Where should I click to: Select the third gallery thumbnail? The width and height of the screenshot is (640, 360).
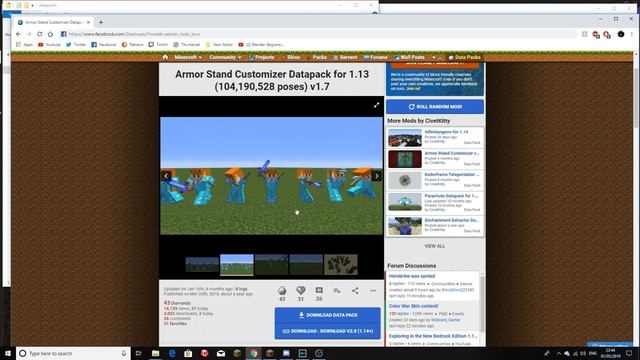[271, 264]
